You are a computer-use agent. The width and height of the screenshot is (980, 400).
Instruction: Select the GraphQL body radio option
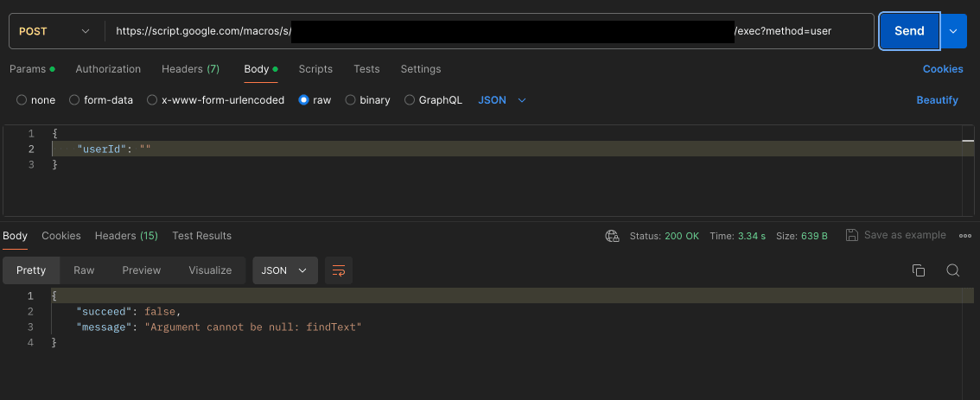(x=410, y=100)
